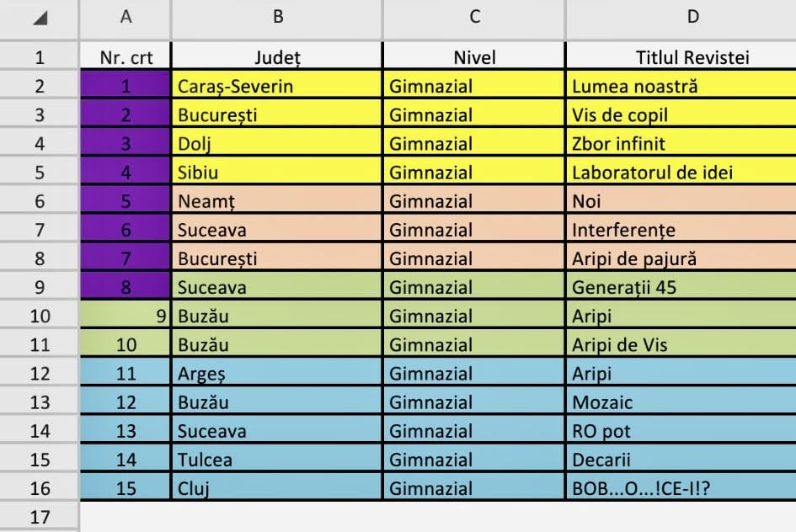The height and width of the screenshot is (532, 796).
Task: Select column A header
Action: [126, 19]
